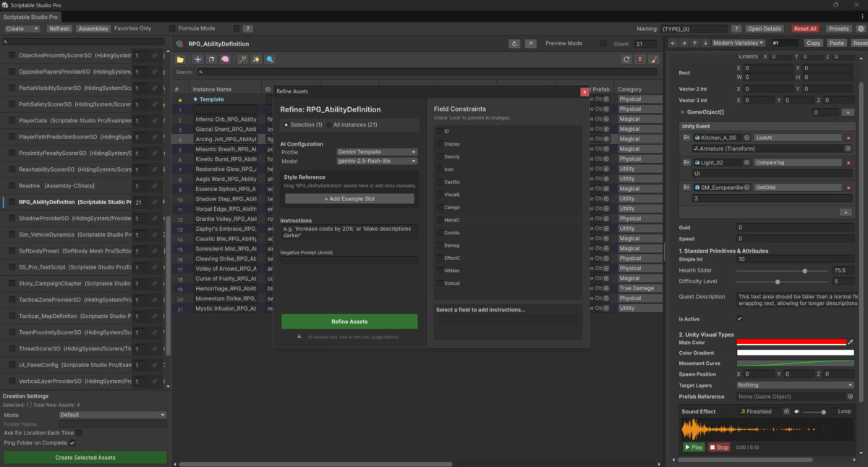Click the red Main Color swatch
This screenshot has height=467, width=868.
793,341
